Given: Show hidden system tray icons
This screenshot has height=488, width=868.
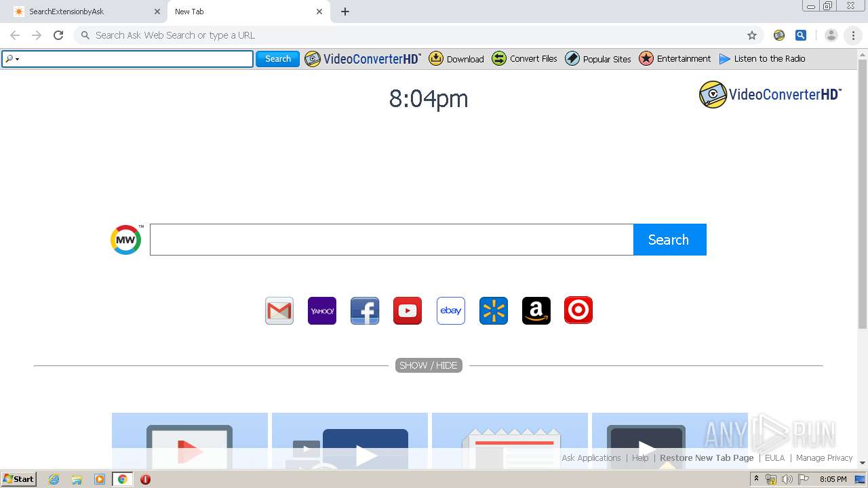Looking at the screenshot, I should [x=756, y=479].
